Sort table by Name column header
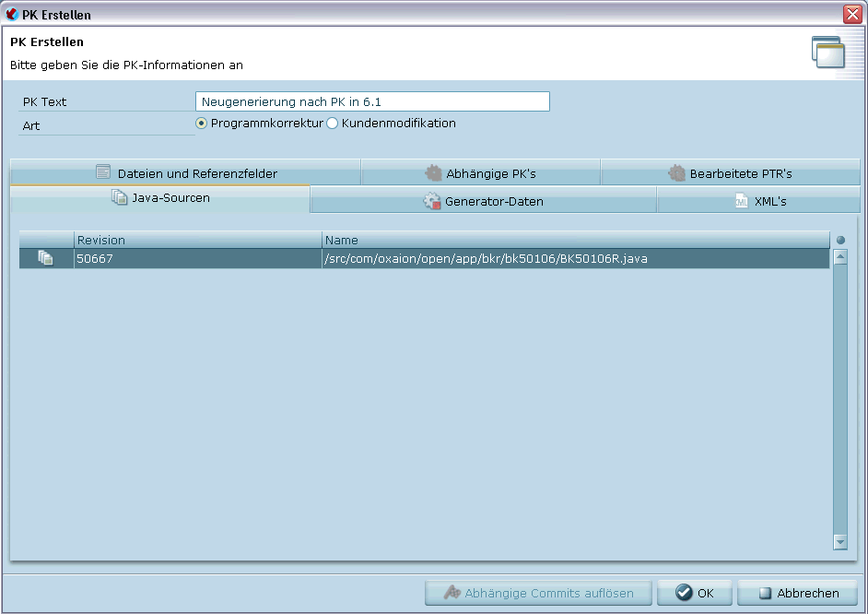The image size is (868, 614). [576, 240]
